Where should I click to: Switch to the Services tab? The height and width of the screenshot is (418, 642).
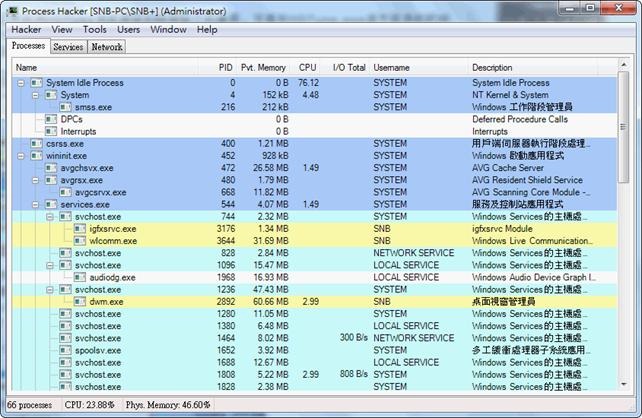click(68, 47)
